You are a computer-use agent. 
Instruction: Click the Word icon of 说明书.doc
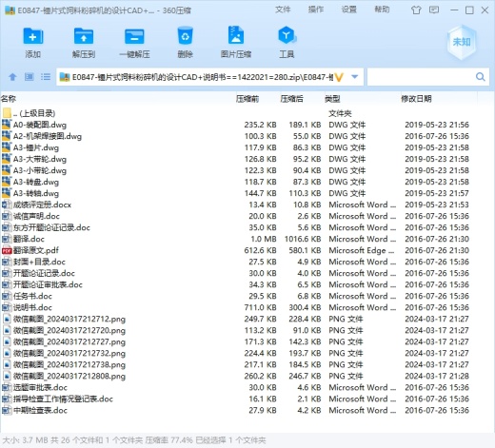tap(7, 307)
